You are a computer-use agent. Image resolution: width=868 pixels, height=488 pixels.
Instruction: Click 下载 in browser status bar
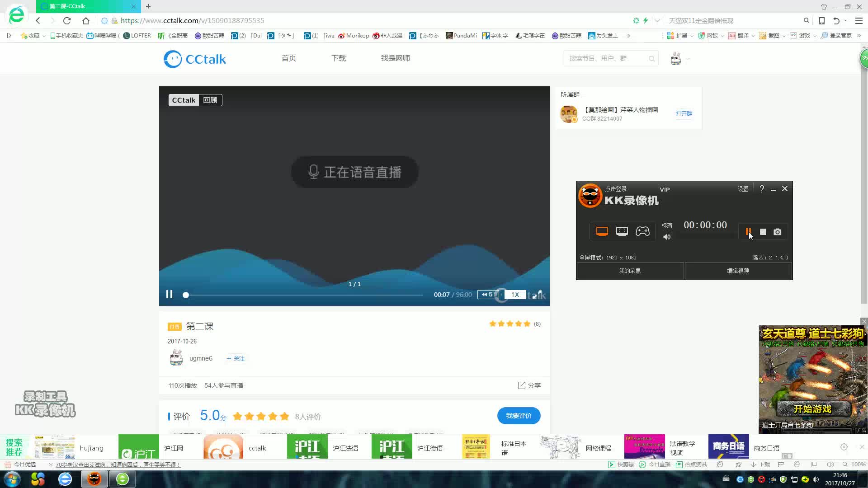coord(760,465)
